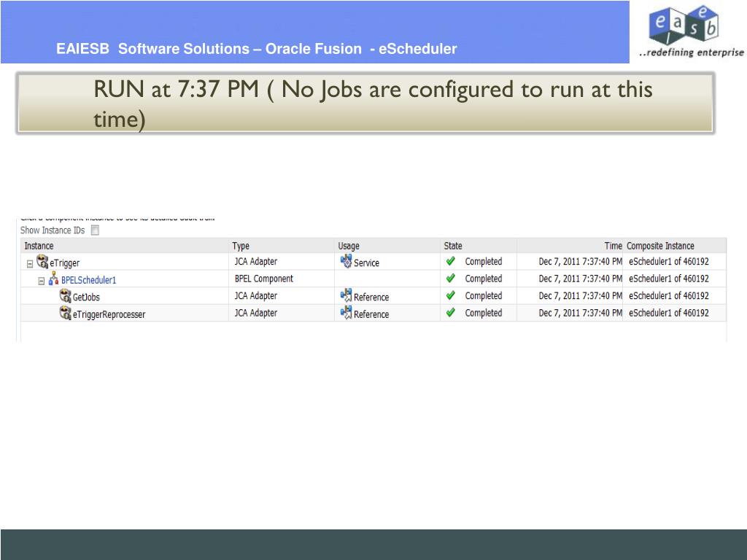Click JCA Adapter type in GetJobs row
Screen dimensions: 747x560
[x=256, y=296]
